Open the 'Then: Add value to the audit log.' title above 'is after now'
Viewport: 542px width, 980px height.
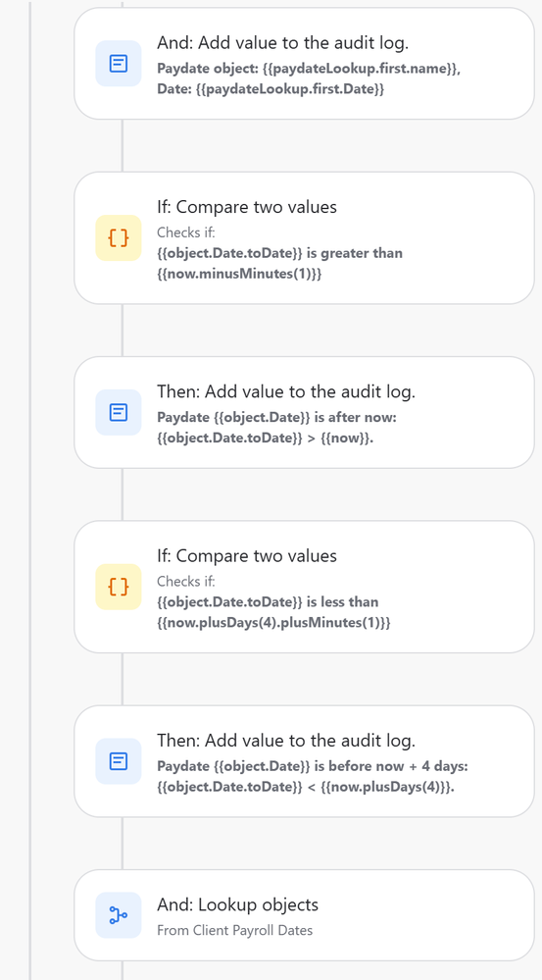pos(286,391)
